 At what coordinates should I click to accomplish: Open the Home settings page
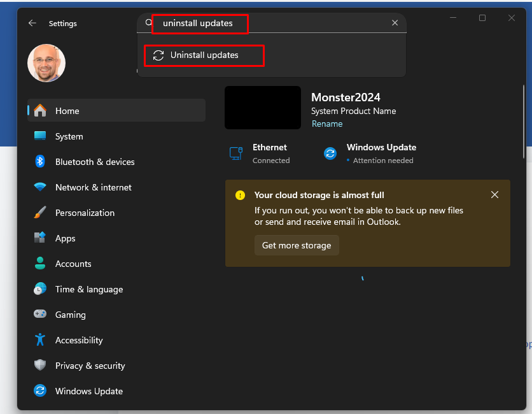(116, 110)
